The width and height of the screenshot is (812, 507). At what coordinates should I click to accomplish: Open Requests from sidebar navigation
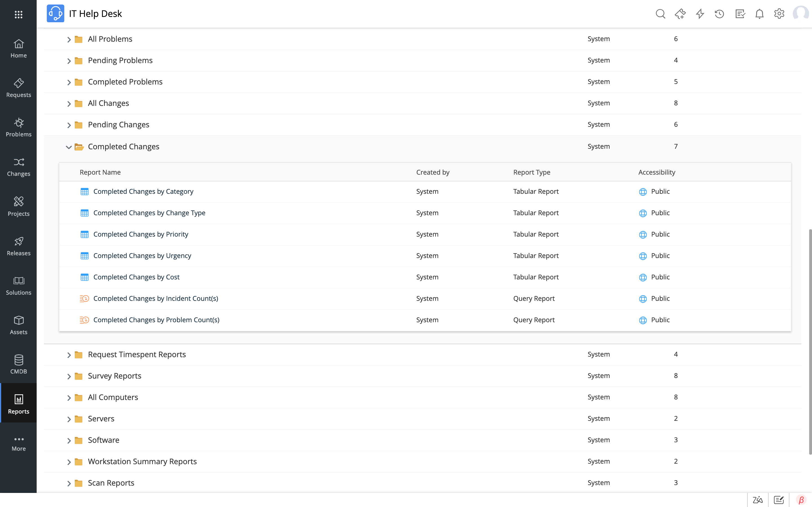(x=18, y=87)
